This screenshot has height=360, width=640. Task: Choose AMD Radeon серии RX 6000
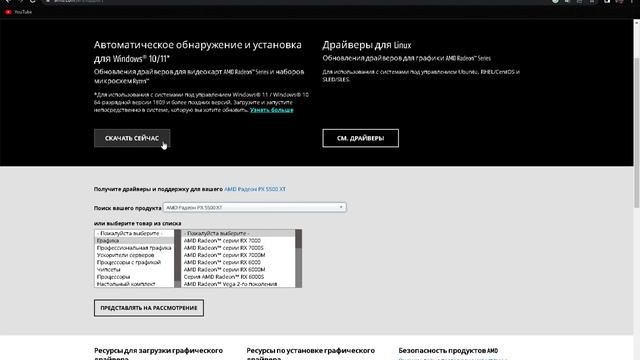click(238, 262)
